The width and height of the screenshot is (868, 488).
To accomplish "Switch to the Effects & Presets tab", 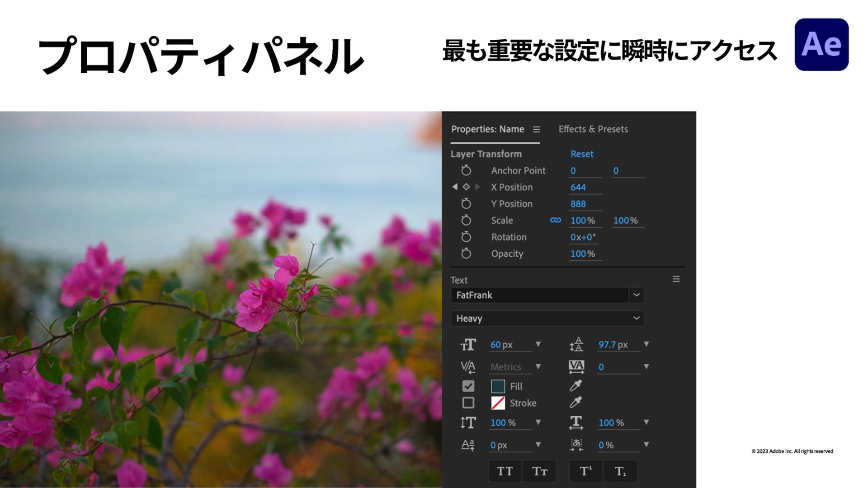I will pyautogui.click(x=593, y=129).
